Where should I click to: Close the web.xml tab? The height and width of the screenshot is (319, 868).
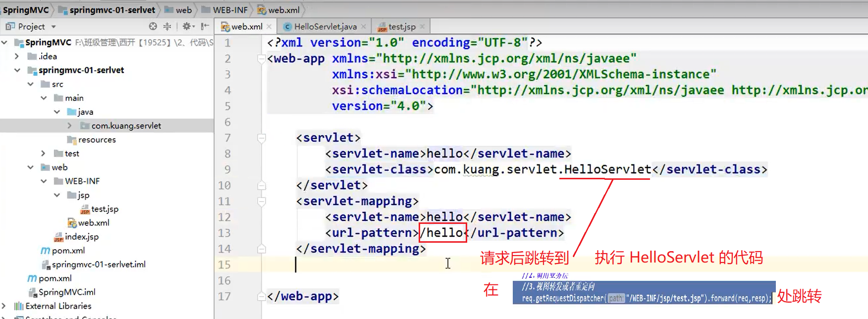pos(269,27)
